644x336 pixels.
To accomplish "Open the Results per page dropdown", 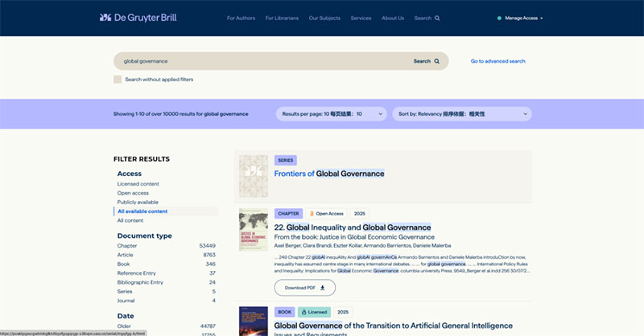I will click(330, 114).
